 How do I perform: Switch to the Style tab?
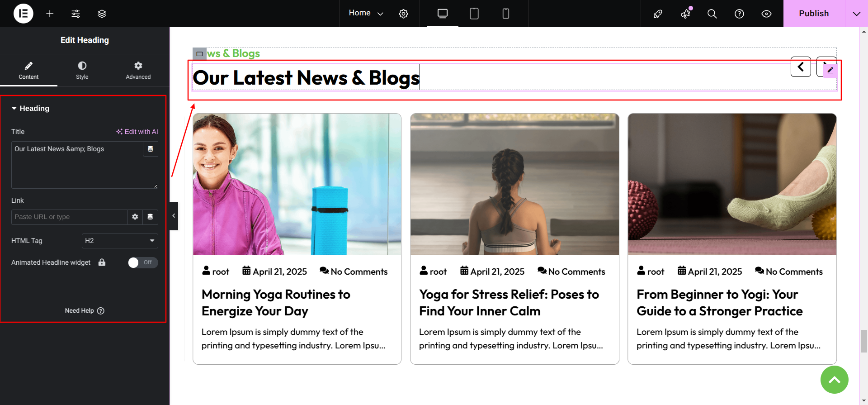(x=82, y=70)
